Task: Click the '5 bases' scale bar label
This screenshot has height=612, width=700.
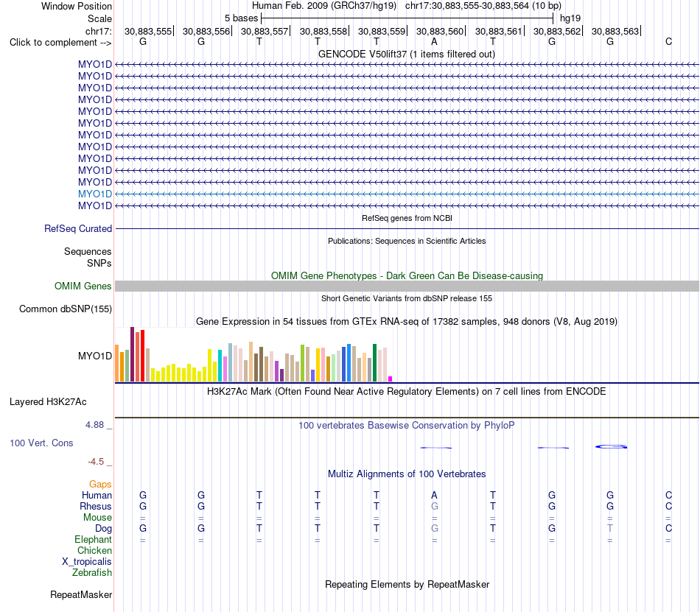Action: tap(241, 18)
